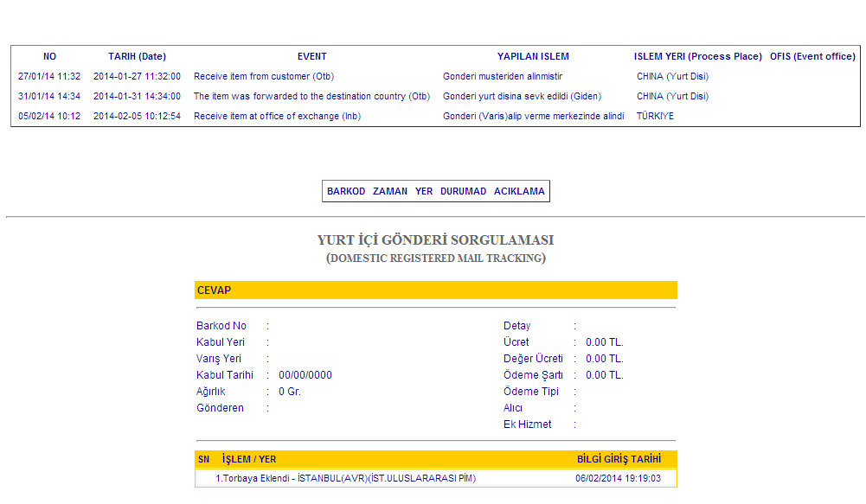Click the ZAMAN header
866x504 pixels.
click(390, 191)
